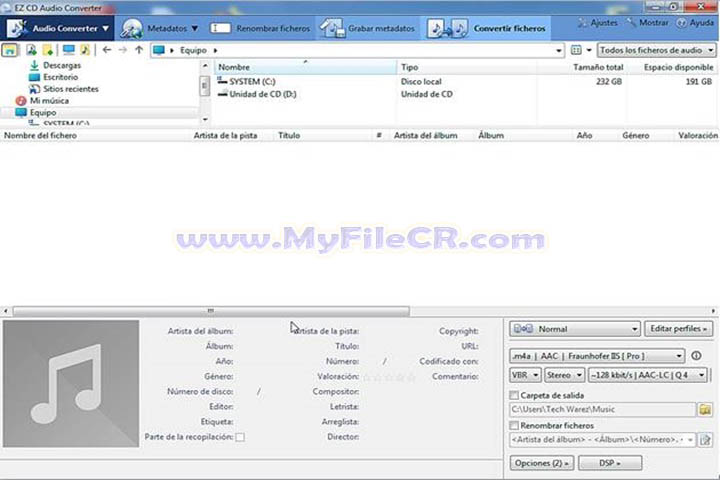720x480 pixels.
Task: Go forward with the right arrow
Action: tap(123, 50)
